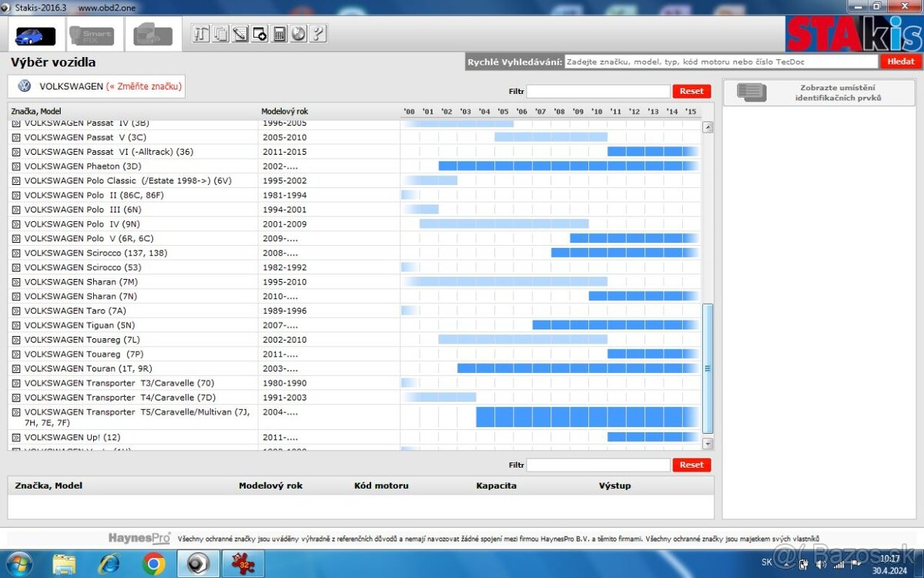
Task: Expand VOLKSWAGEN Tiguan (5N) entry
Action: [x=16, y=325]
